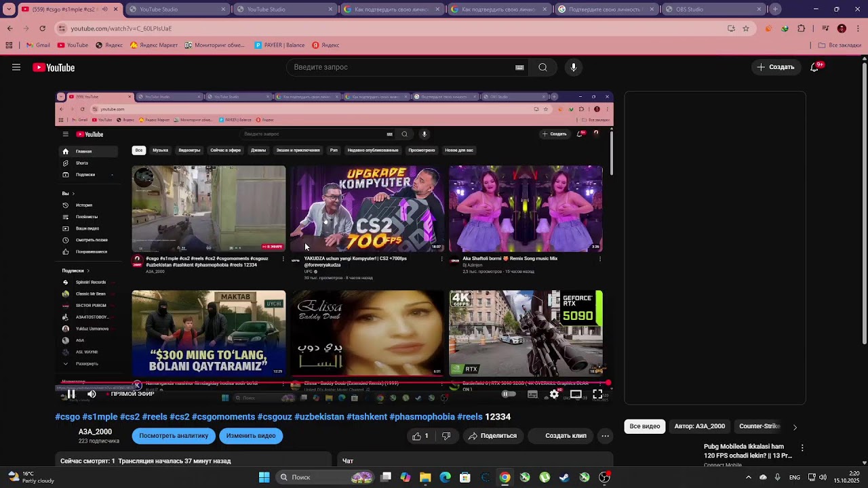Viewport: 868px width, 488px height.
Task: Open Task View on the taskbar
Action: [386, 477]
